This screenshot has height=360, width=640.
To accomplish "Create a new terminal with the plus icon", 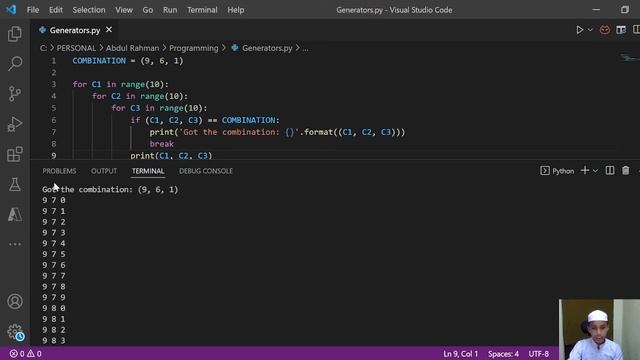I will click(x=584, y=171).
